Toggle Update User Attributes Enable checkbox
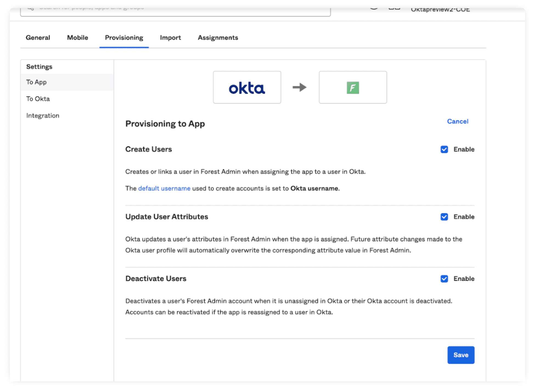Viewport: 533px width, 392px height. coord(444,217)
